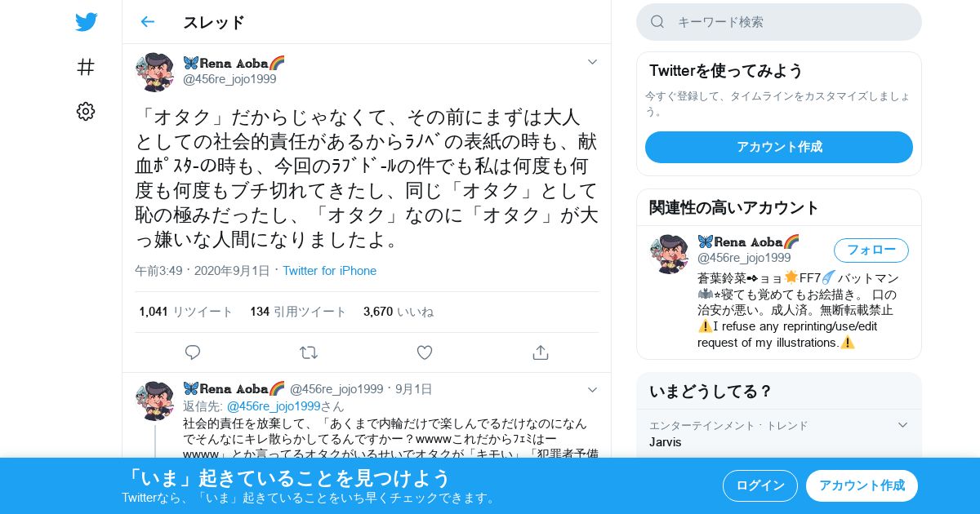Open the reply tweet's chevron menu
980x514 pixels.
click(x=593, y=390)
